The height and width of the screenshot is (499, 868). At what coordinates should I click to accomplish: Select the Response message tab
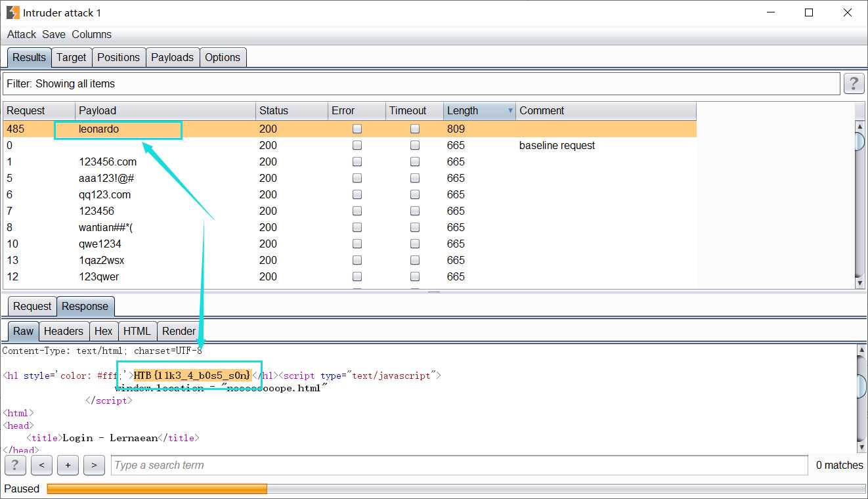[85, 306]
